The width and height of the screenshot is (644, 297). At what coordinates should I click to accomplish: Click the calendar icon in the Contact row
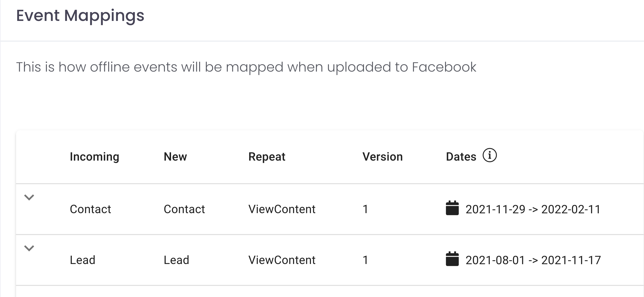(x=452, y=208)
